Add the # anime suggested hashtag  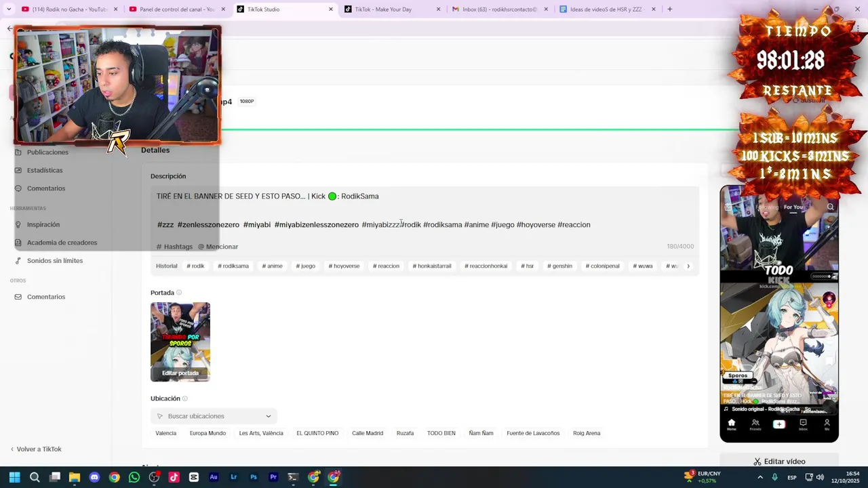272,266
